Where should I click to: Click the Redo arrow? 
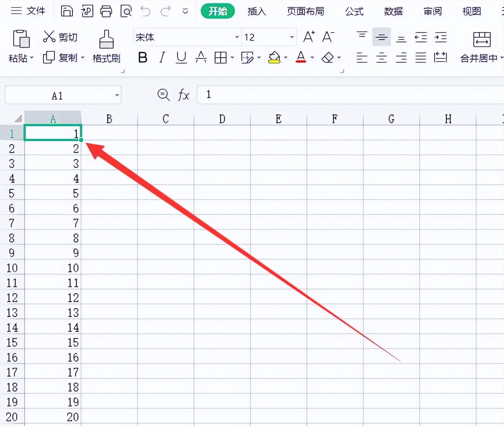pyautogui.click(x=166, y=11)
